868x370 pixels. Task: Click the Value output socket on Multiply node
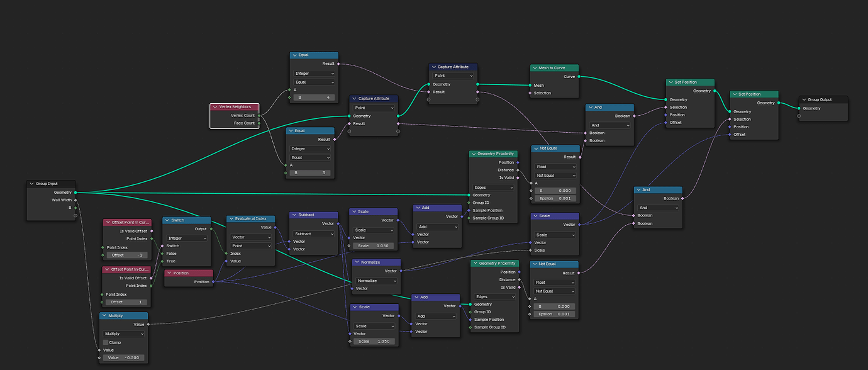coord(148,325)
